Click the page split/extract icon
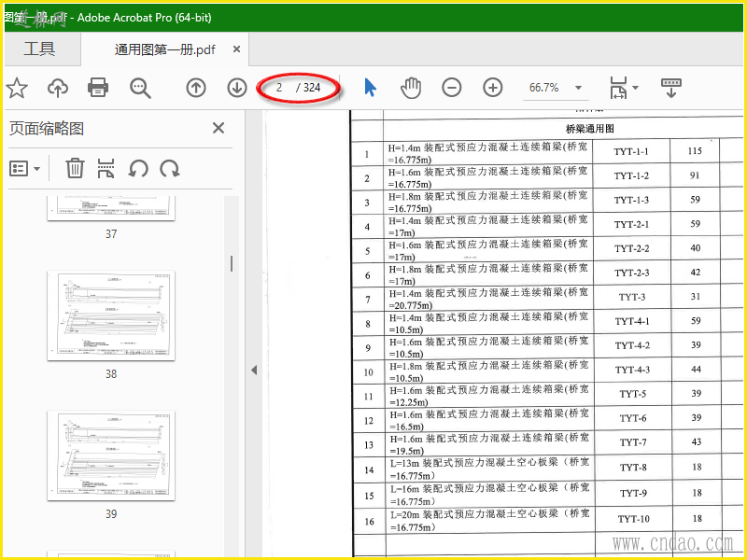The image size is (747, 560). point(106,169)
